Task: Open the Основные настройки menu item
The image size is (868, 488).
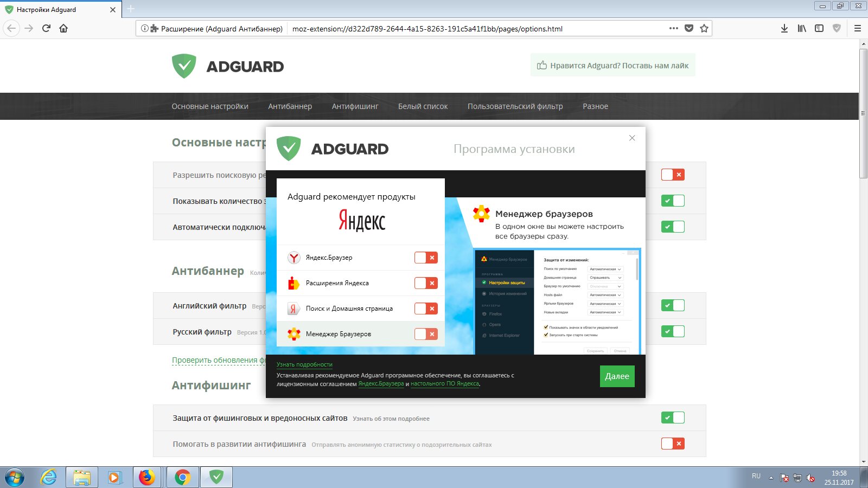Action: [x=210, y=106]
